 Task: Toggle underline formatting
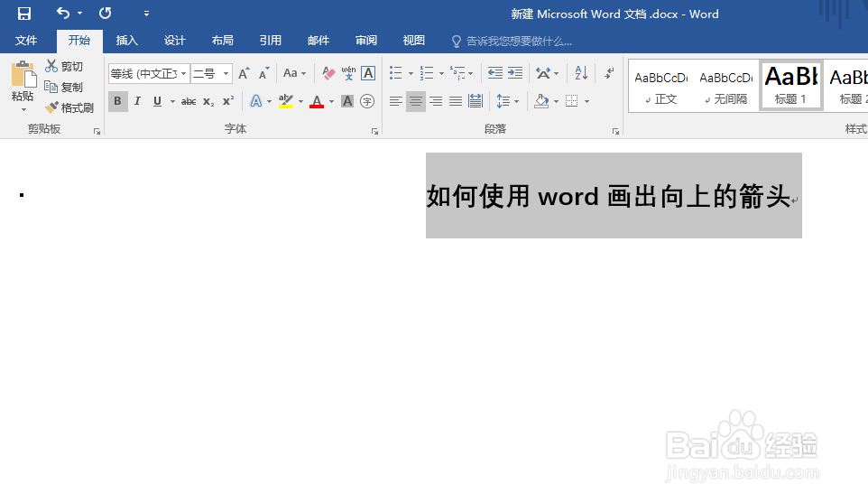pyautogui.click(x=157, y=101)
